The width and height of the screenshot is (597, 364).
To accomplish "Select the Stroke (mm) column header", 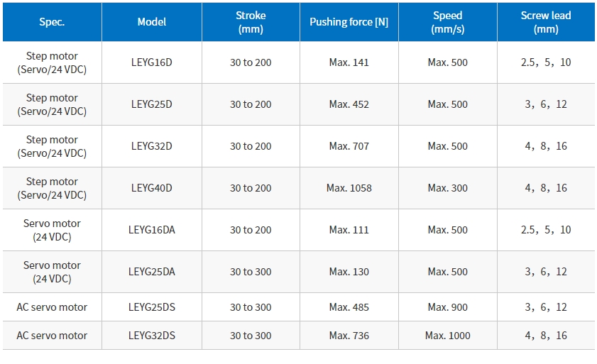I will [x=251, y=22].
